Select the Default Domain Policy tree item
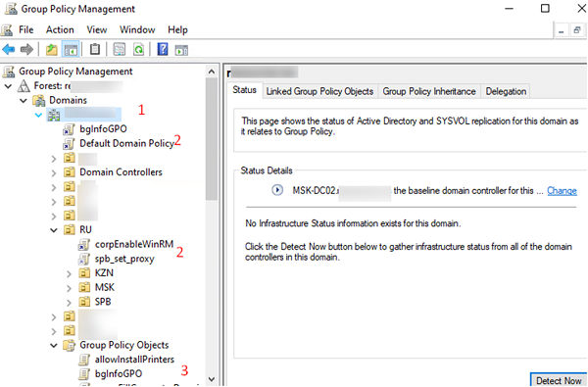 (126, 144)
